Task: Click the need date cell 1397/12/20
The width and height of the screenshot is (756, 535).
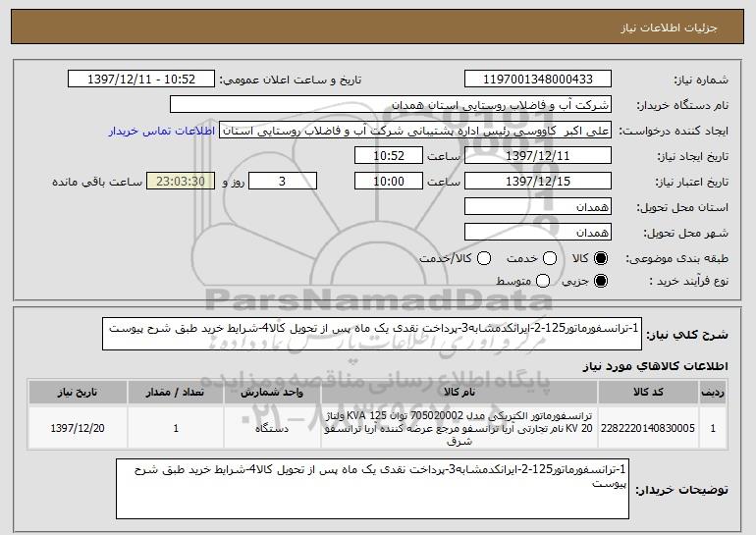Action: 78,428
